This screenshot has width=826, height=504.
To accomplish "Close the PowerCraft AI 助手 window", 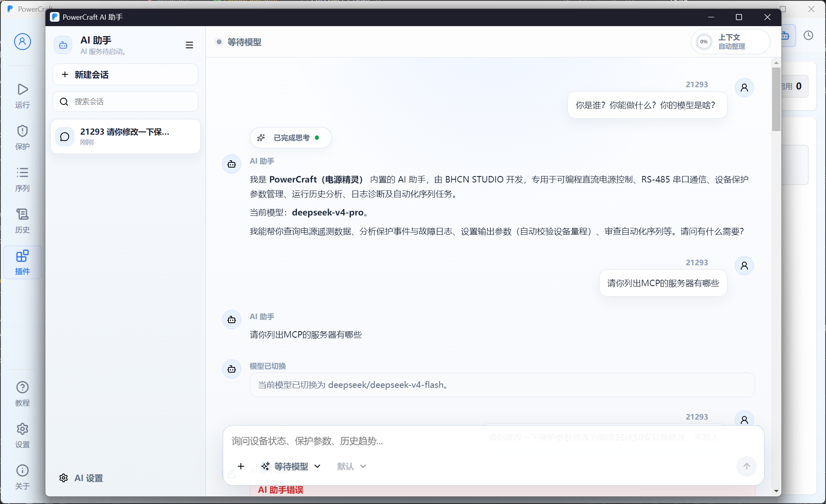I will pyautogui.click(x=767, y=17).
